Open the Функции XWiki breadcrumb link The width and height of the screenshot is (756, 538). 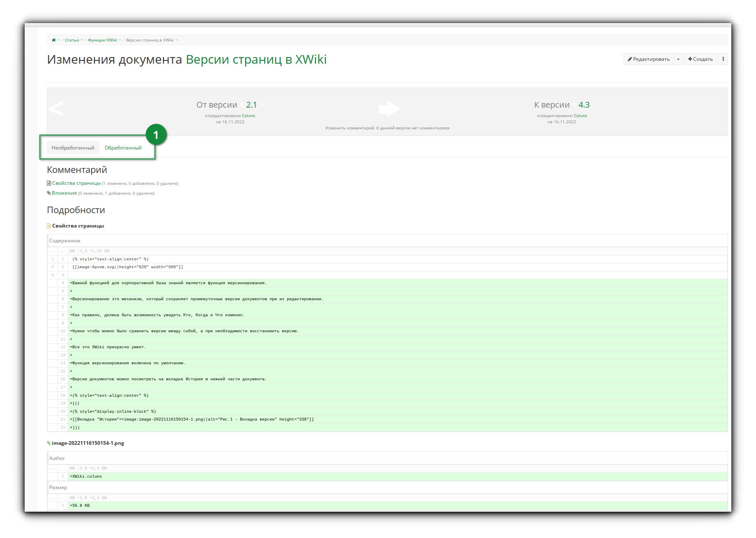click(102, 40)
